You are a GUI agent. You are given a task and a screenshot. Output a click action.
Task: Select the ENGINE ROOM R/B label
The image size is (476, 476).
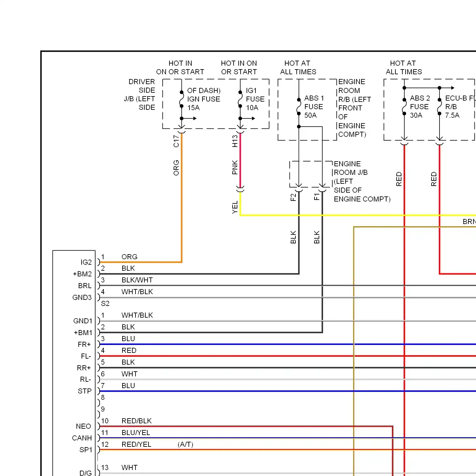(x=354, y=108)
